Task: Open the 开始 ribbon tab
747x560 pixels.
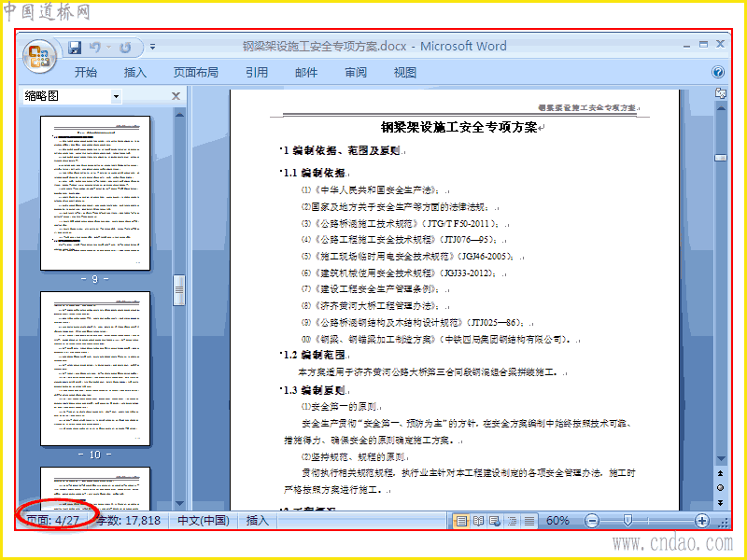Action: [86, 73]
